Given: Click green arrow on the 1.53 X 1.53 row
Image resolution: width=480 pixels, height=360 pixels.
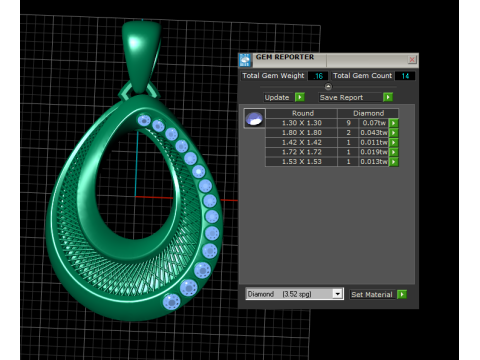Looking at the screenshot, I should [394, 162].
